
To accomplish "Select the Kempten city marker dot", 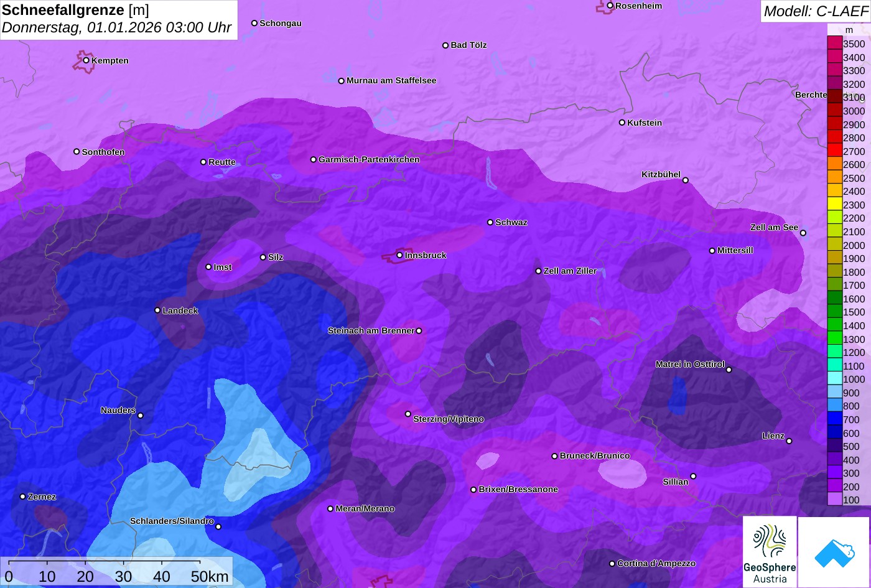I will click(x=86, y=60).
